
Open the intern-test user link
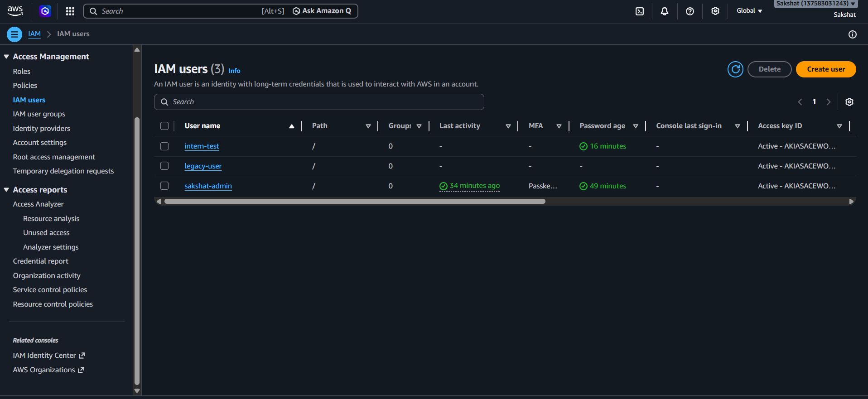coord(202,146)
